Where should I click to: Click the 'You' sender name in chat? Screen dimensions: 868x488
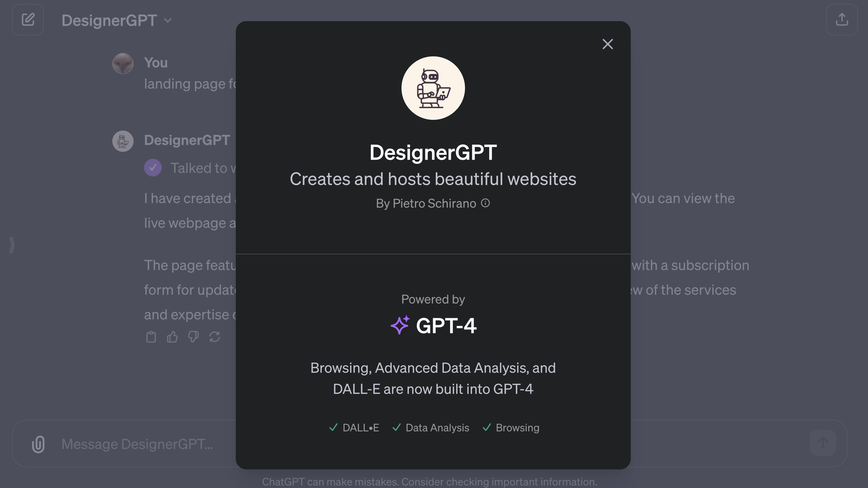coord(156,63)
